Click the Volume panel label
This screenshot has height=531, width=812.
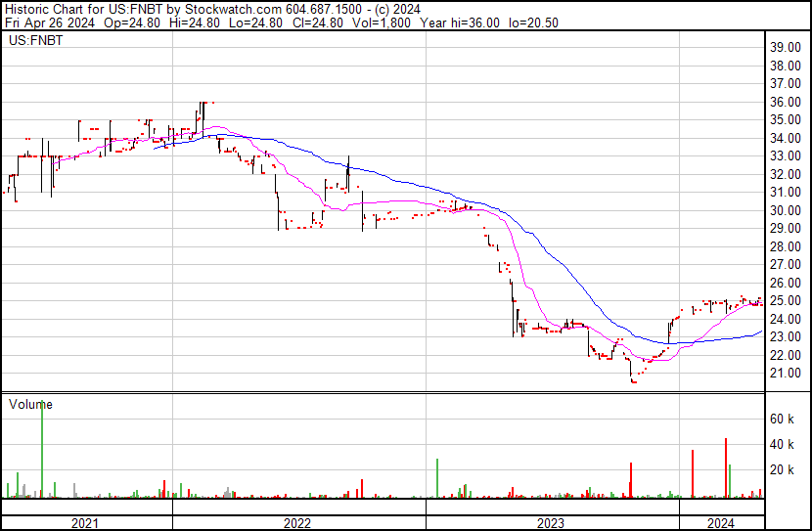click(30, 404)
